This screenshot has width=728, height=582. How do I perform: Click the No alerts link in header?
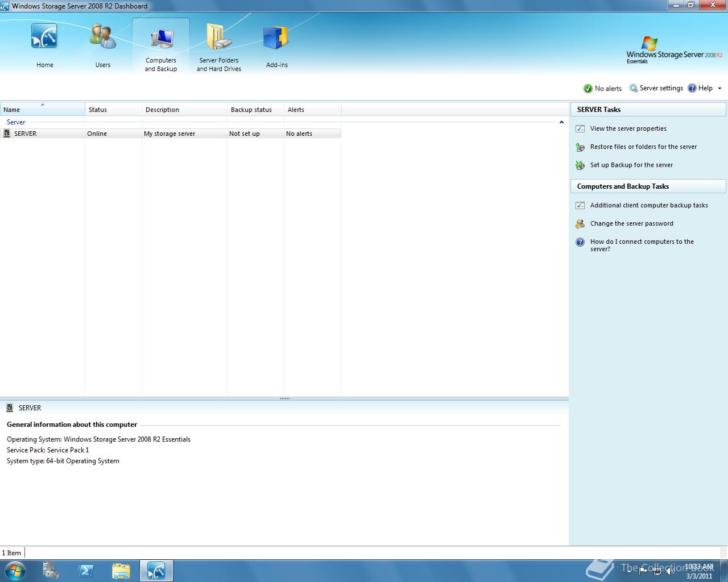608,89
